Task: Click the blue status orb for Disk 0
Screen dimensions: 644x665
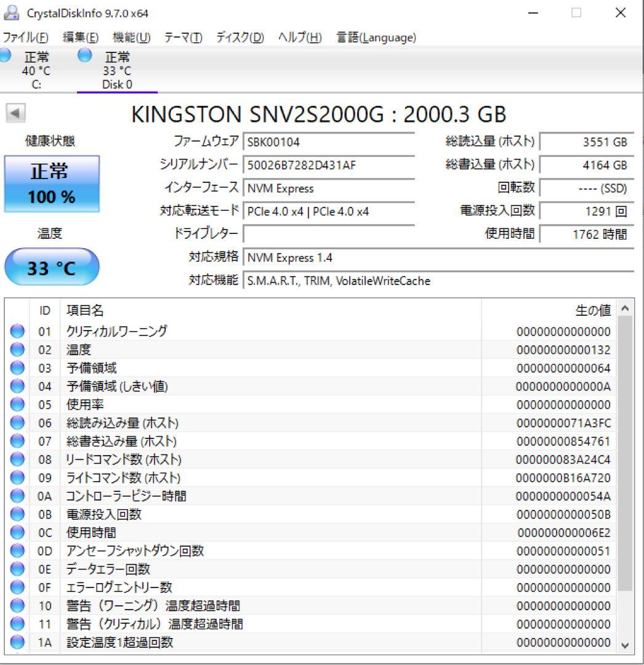Action: [85, 55]
